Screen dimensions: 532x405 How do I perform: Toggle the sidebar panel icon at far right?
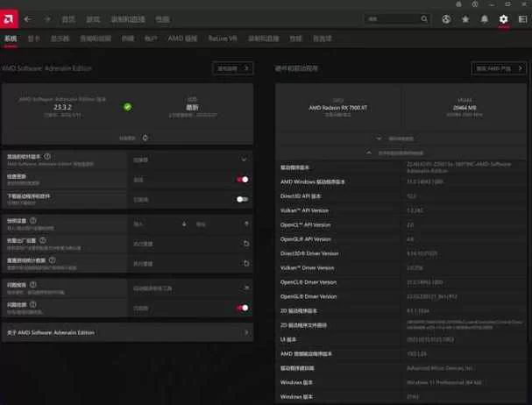click(523, 19)
